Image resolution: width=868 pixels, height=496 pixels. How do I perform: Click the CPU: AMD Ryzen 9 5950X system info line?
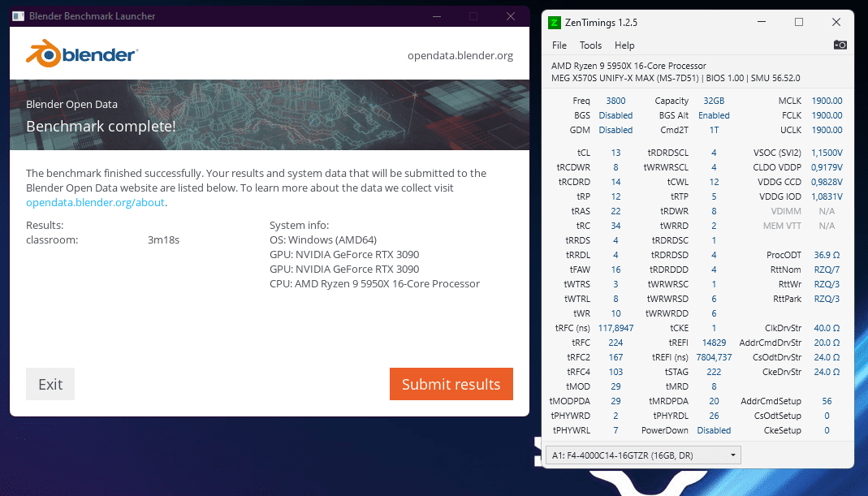coord(375,284)
